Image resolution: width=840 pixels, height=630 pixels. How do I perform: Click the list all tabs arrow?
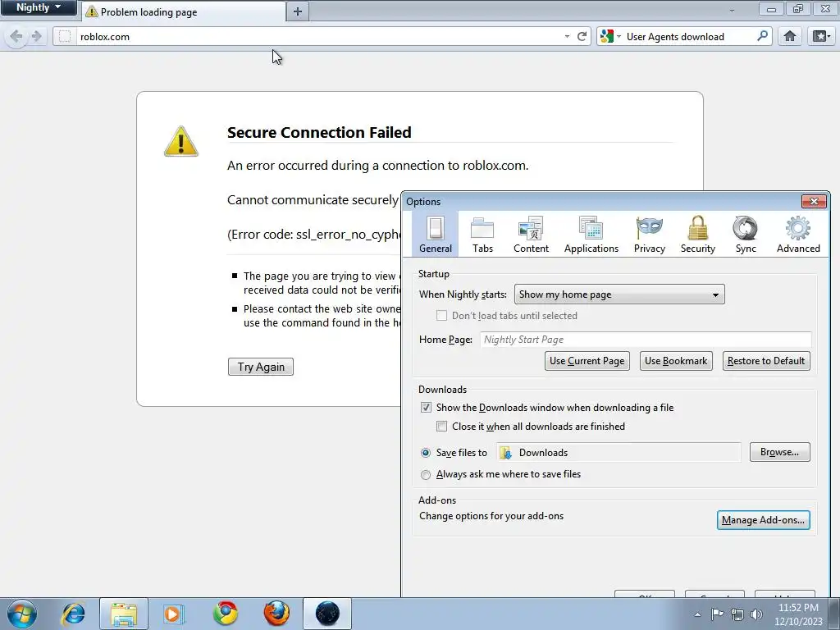tap(732, 10)
